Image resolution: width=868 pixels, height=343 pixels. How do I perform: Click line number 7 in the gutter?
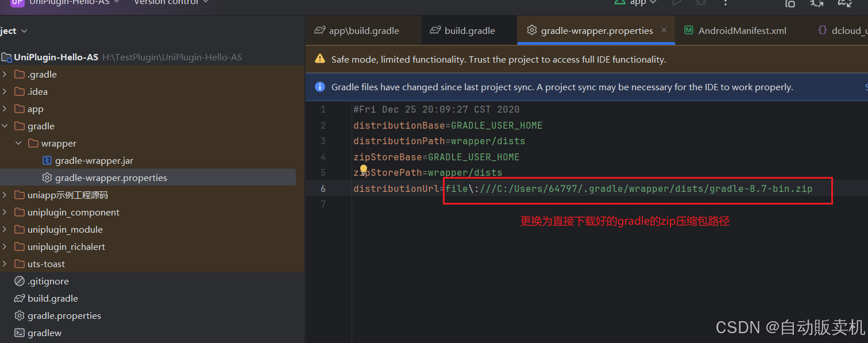click(324, 204)
